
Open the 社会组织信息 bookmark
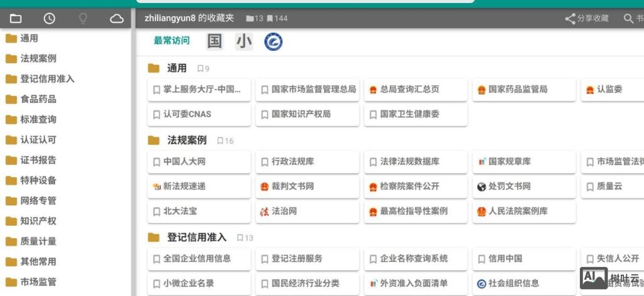pos(524,284)
